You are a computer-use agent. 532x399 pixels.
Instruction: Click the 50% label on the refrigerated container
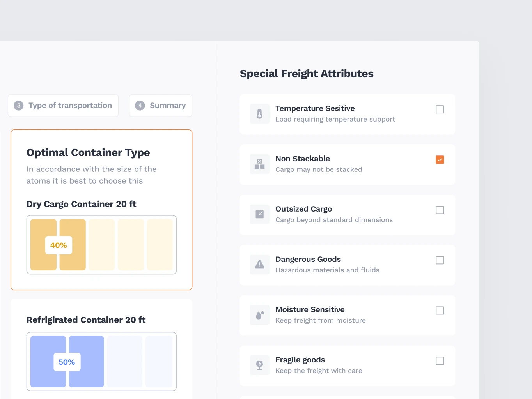coord(66,362)
